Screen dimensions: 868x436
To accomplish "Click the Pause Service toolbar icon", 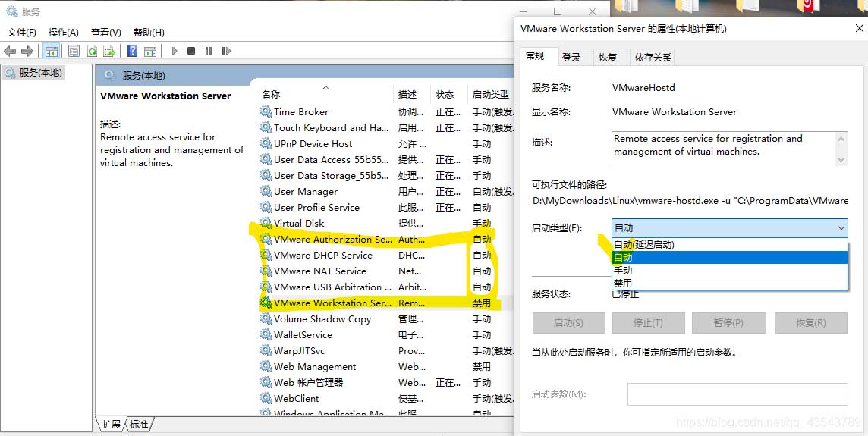I will (x=209, y=51).
